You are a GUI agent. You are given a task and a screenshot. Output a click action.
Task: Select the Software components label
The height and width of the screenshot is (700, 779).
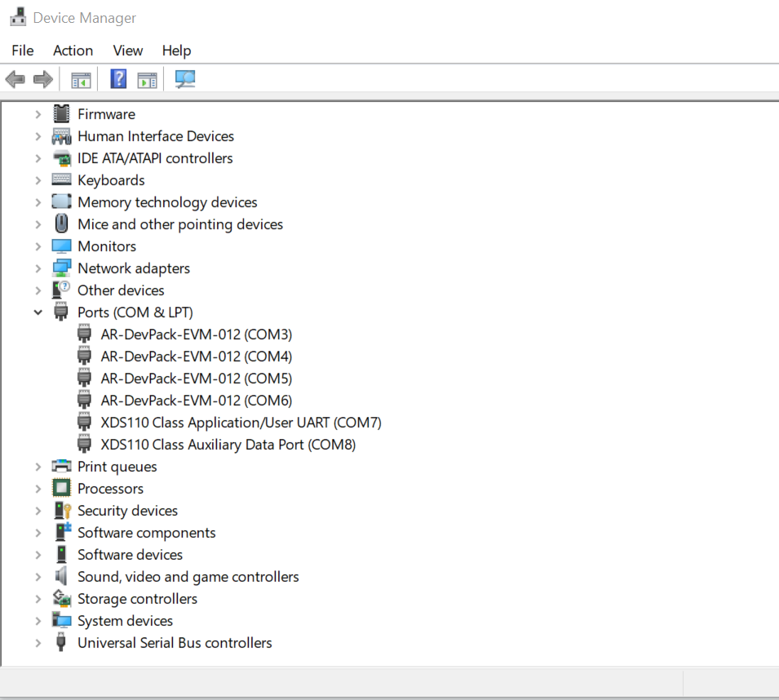pyautogui.click(x=147, y=533)
